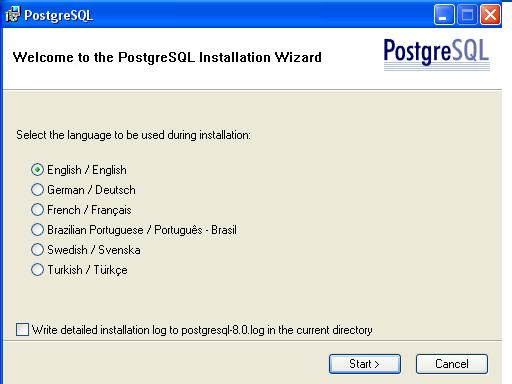Click the postgresql-8.0.log checkbox label text
The height and width of the screenshot is (384, 512).
tap(202, 330)
